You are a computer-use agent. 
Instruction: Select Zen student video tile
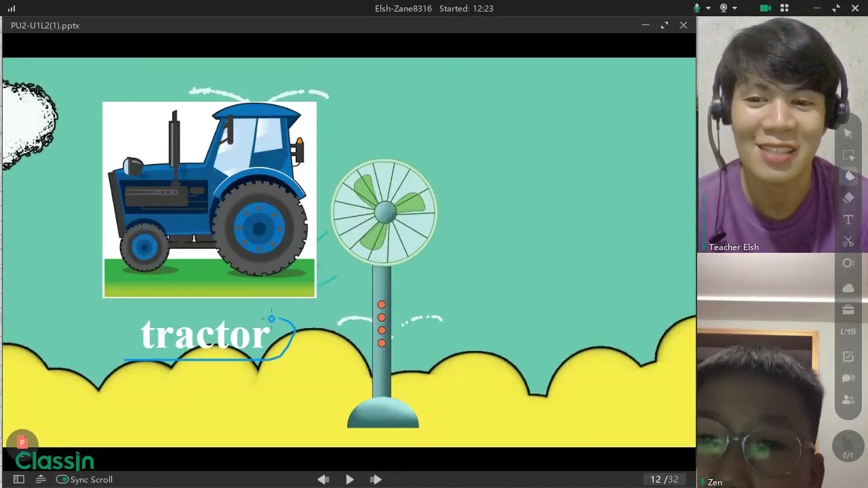coord(783,370)
